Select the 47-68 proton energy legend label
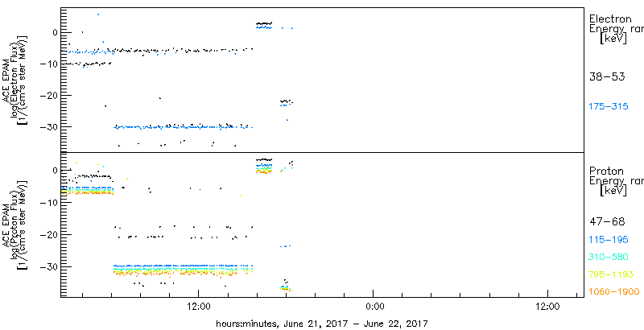 point(607,222)
